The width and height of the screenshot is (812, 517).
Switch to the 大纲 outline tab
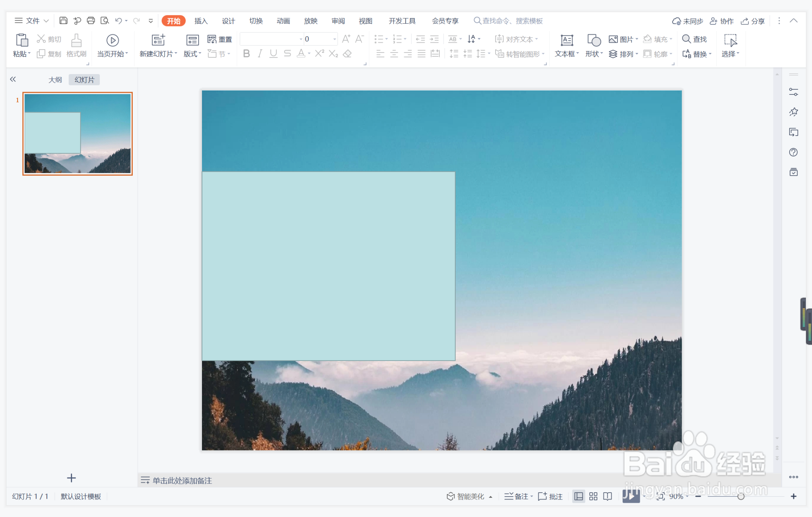point(55,80)
